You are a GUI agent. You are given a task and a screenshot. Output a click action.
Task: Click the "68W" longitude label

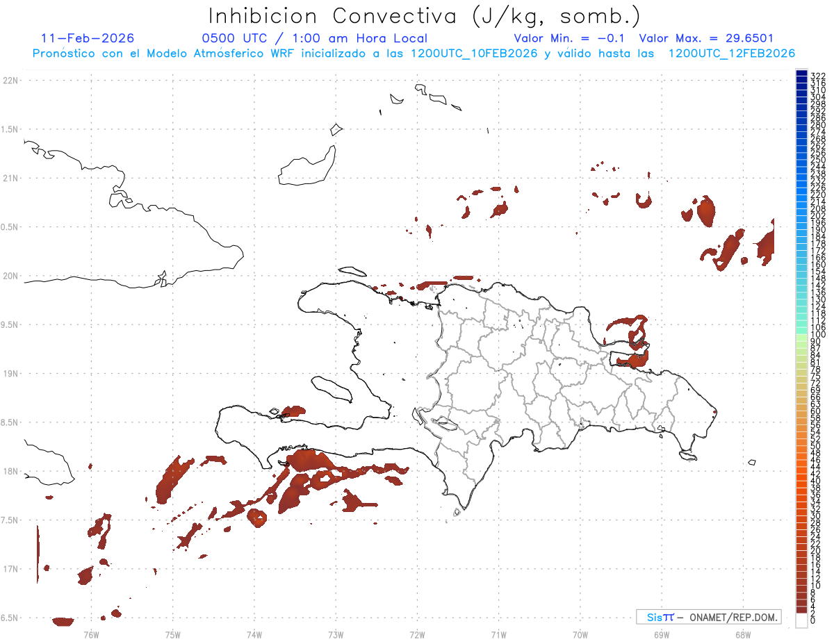pyautogui.click(x=743, y=634)
